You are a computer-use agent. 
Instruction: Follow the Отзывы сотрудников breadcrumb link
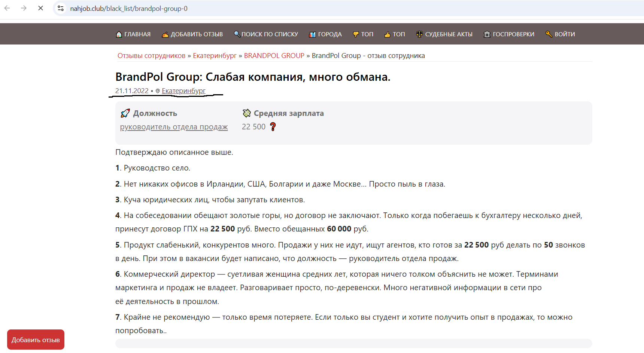151,56
